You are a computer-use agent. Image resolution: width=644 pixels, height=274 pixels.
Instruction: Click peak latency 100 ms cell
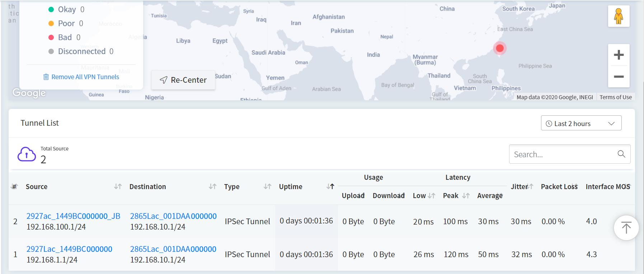455,221
